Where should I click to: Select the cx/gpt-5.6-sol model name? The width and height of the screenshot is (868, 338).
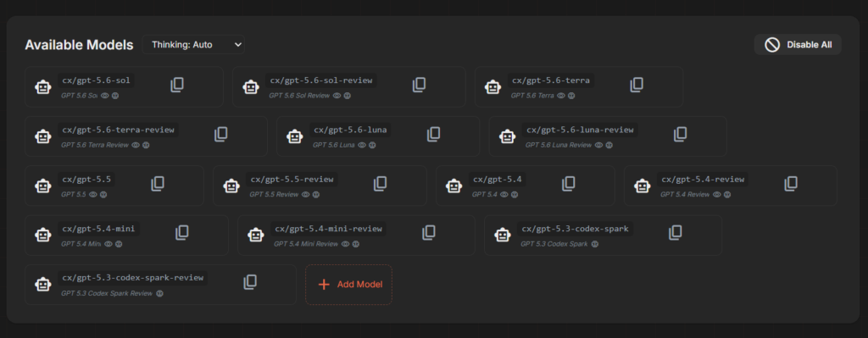97,80
